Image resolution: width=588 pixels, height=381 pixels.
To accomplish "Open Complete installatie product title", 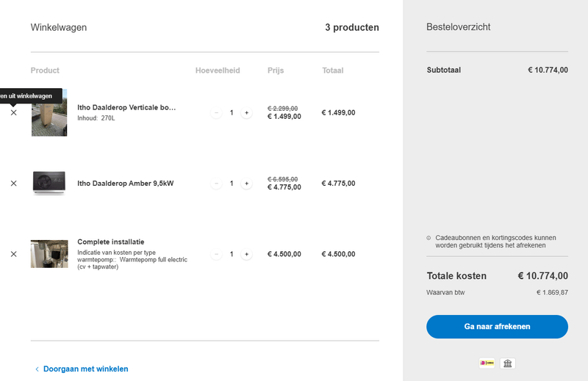I will tap(111, 242).
